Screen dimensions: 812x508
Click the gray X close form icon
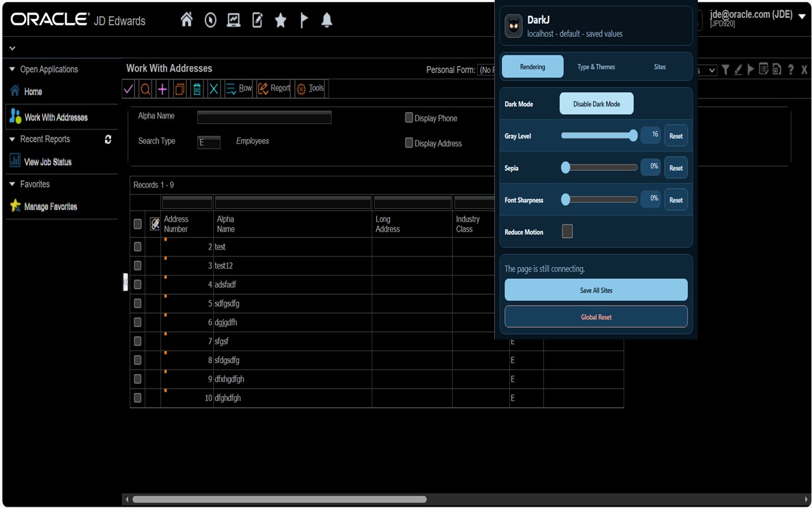click(804, 70)
